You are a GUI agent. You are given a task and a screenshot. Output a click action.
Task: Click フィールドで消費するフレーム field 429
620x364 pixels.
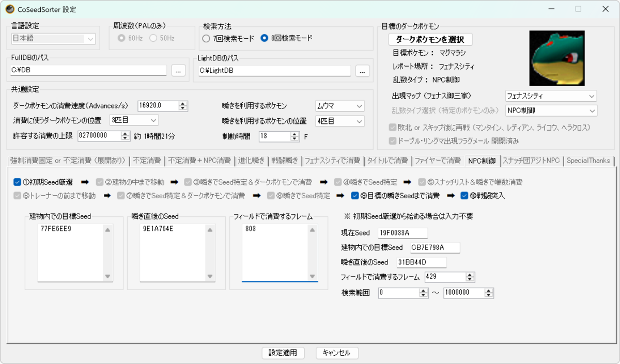[x=445, y=277]
